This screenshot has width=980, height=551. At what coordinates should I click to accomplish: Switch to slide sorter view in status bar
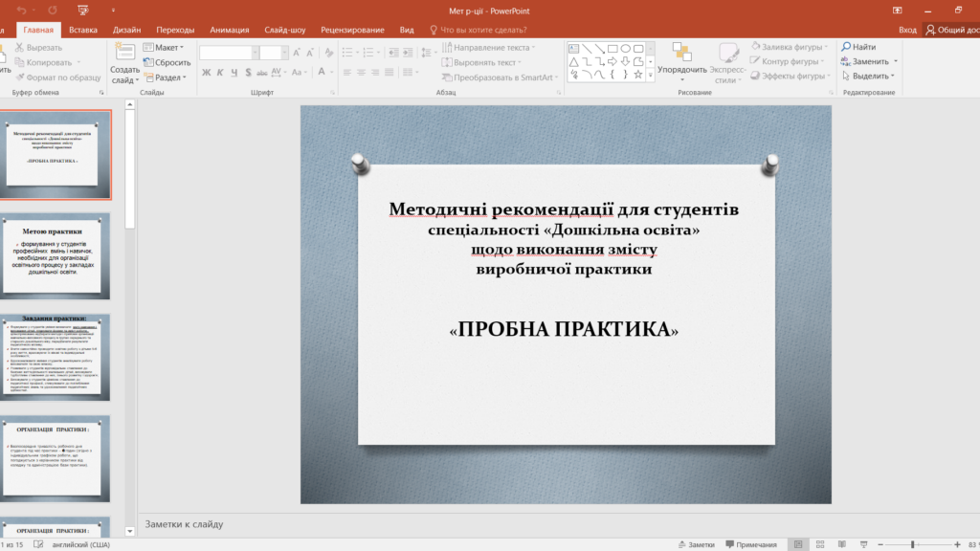(x=819, y=544)
